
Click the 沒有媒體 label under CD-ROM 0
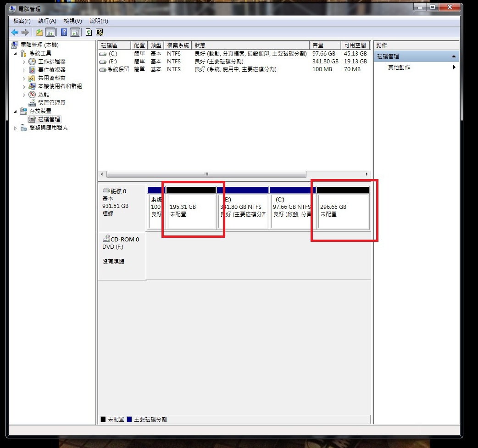point(113,262)
